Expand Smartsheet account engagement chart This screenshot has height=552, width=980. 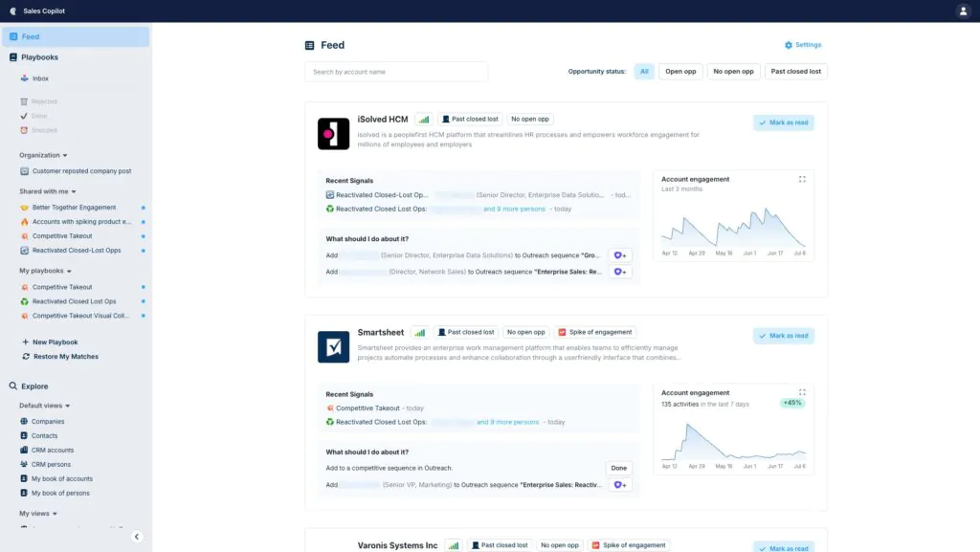tap(802, 392)
